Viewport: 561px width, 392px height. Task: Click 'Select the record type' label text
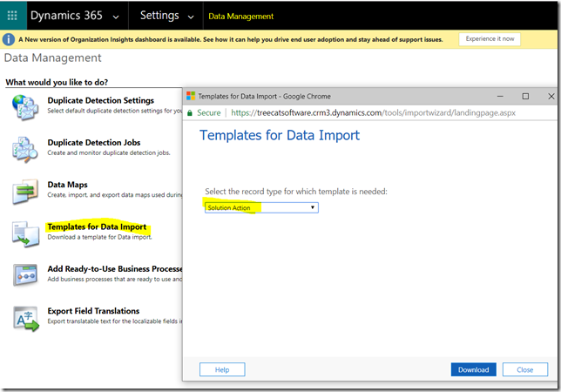296,192
